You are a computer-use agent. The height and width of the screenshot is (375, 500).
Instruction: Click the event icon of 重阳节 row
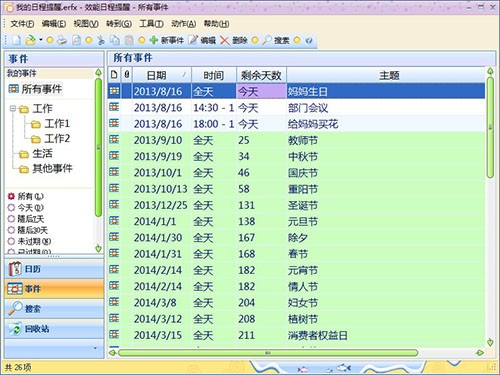114,188
